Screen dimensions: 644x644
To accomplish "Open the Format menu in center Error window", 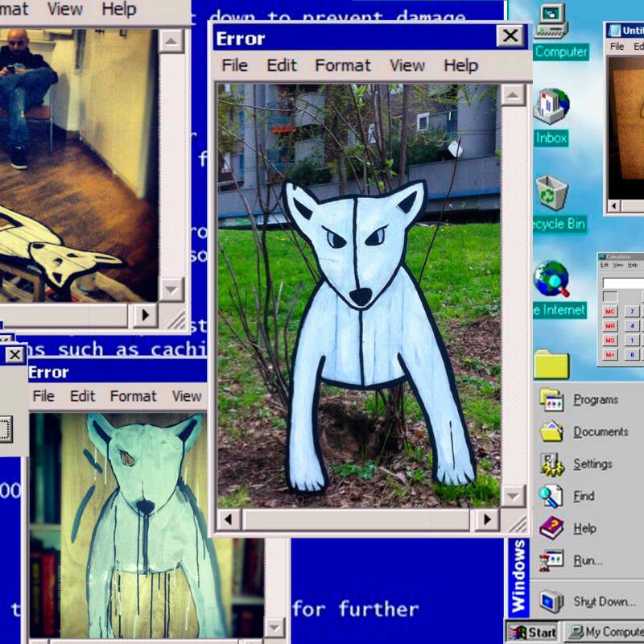I will 343,65.
